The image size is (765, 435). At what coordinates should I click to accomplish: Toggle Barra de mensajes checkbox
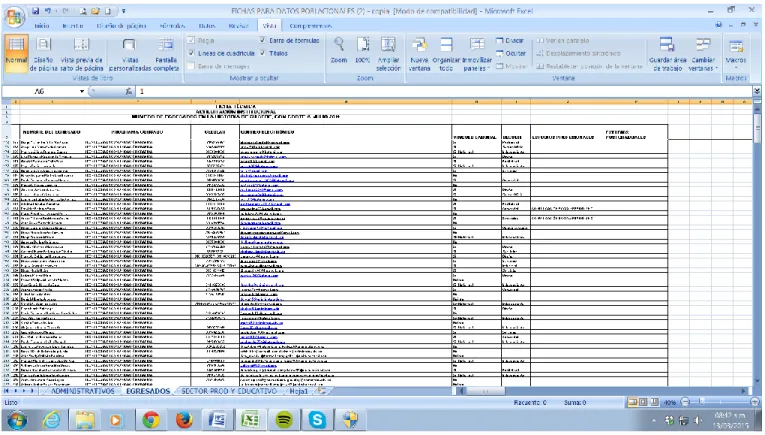click(x=191, y=66)
